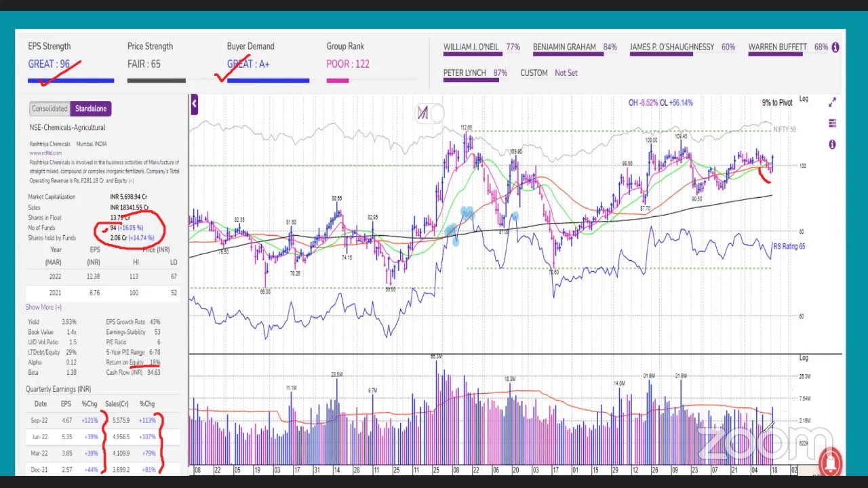Click the Dec-21 sales change +81%
The width and height of the screenshot is (868, 488).
[x=149, y=470]
